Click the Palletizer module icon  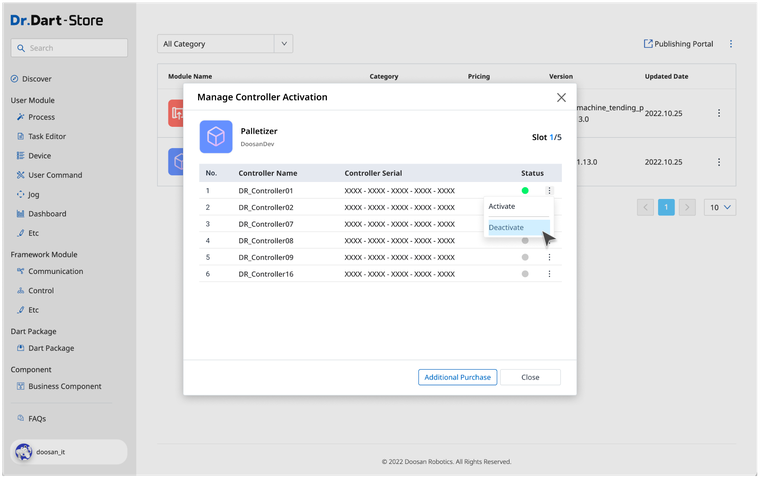[216, 137]
